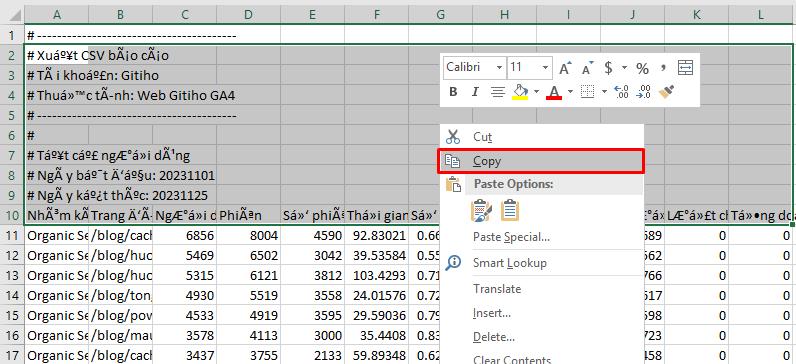Choose Insert from context menu

tap(542, 313)
